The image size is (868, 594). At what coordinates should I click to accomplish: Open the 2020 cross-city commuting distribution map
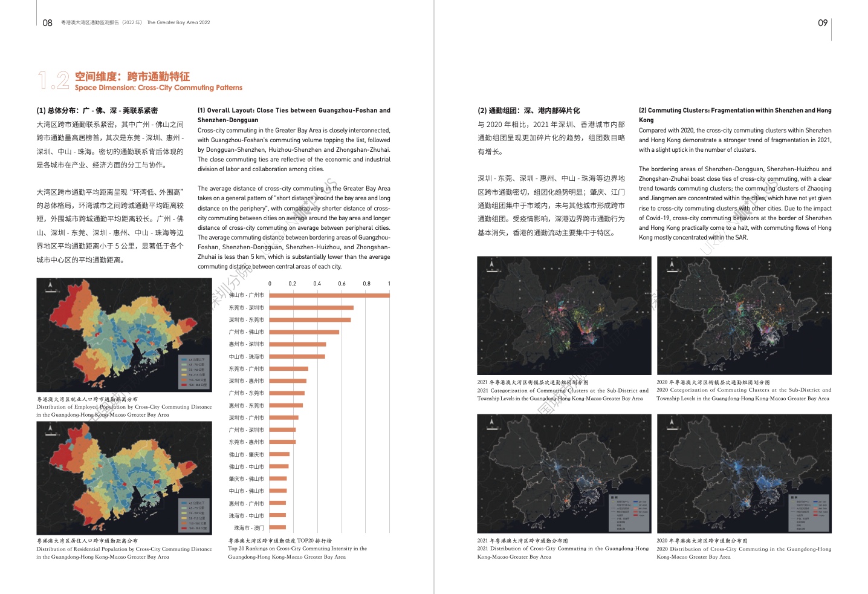click(743, 473)
